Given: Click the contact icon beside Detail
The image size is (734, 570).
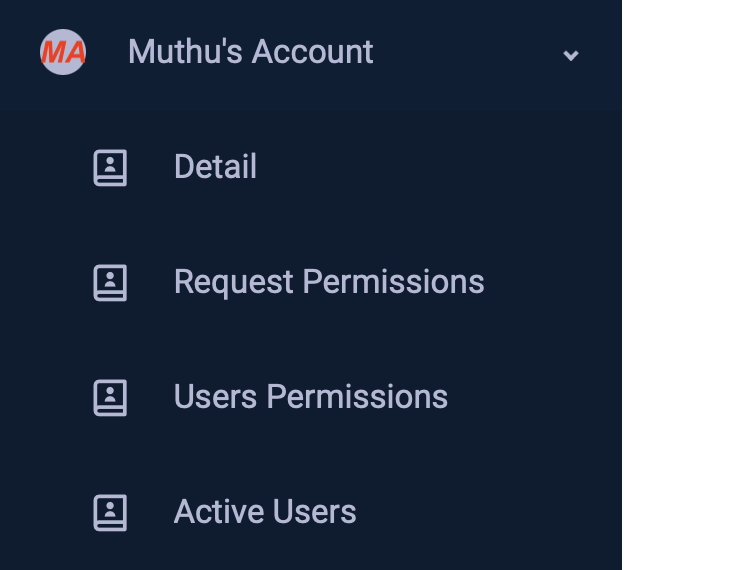Looking at the screenshot, I should click(x=110, y=167).
